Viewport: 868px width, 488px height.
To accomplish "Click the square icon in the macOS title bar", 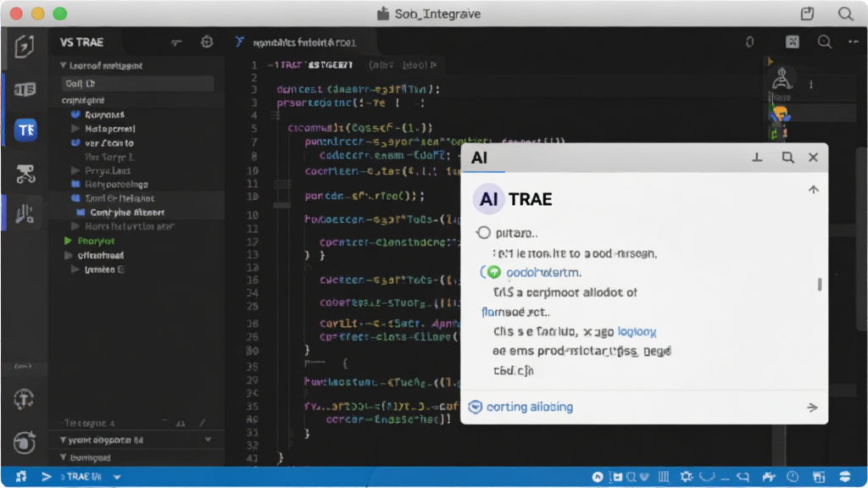I will pos(808,14).
